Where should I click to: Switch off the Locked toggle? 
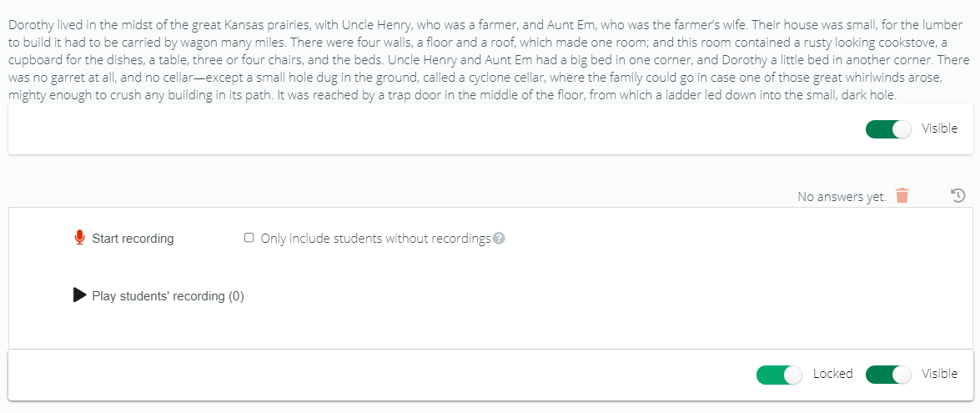(x=779, y=375)
